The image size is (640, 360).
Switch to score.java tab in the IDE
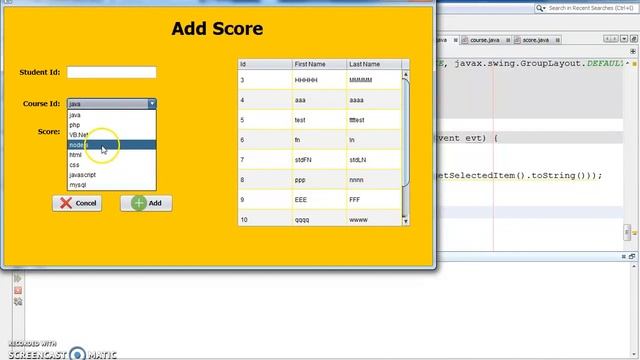[x=536, y=40]
